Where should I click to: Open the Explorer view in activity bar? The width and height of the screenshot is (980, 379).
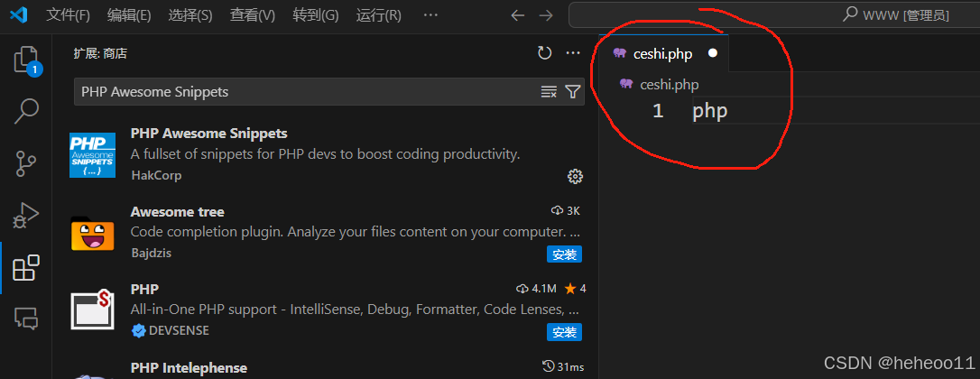point(26,60)
